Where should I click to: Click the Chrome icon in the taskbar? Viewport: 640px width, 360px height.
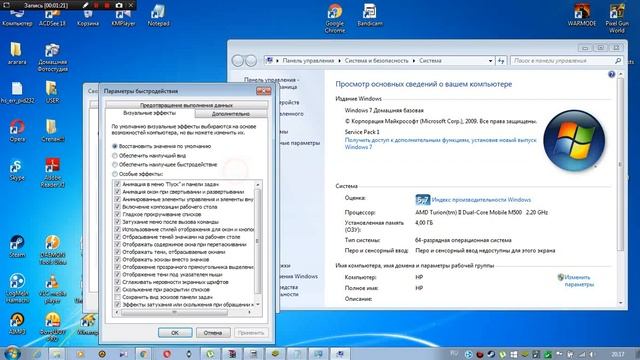pyautogui.click(x=144, y=354)
